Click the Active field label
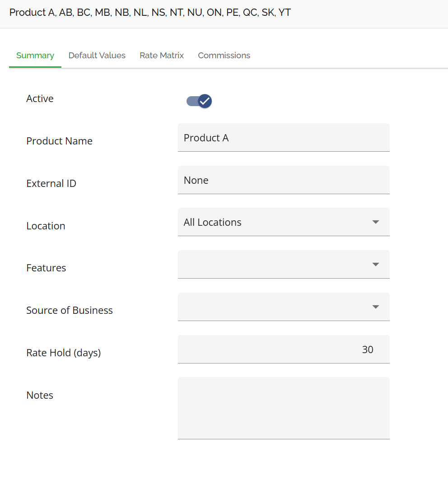448x480 pixels. click(x=40, y=98)
